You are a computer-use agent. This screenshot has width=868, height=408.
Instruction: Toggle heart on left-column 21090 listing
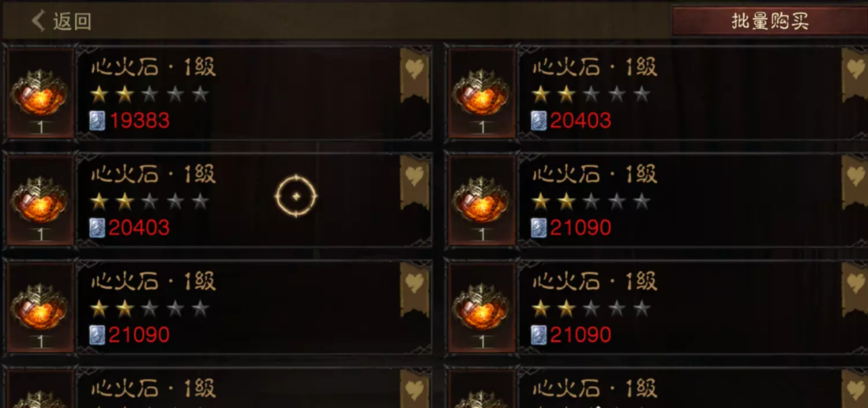pos(415,289)
